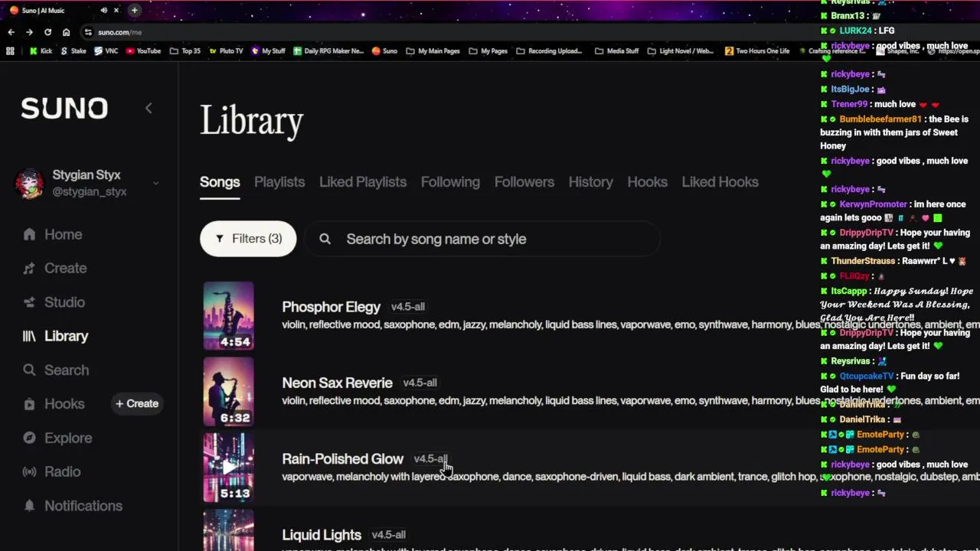Screen dimensions: 980x551
Task: Open the Stake bookmark
Action: [x=73, y=51]
